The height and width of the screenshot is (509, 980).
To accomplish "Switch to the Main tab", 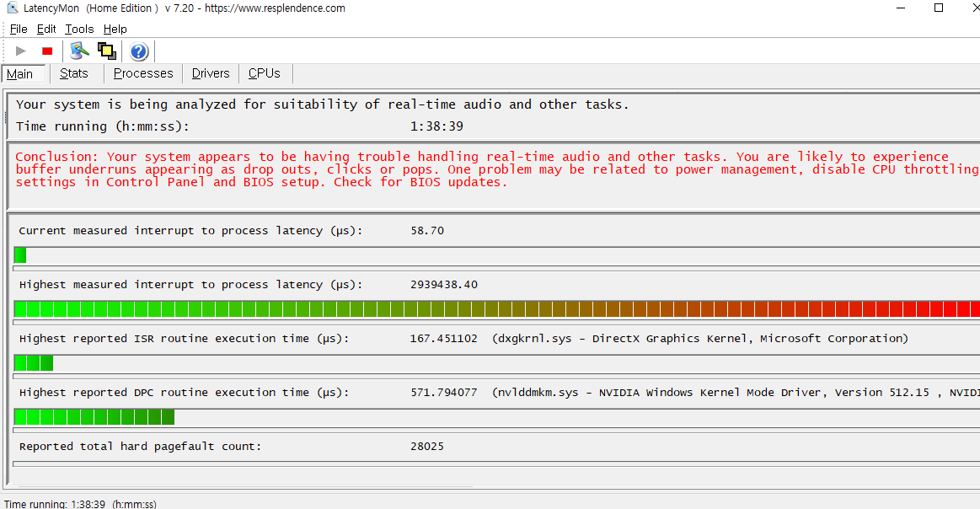I will pyautogui.click(x=20, y=74).
